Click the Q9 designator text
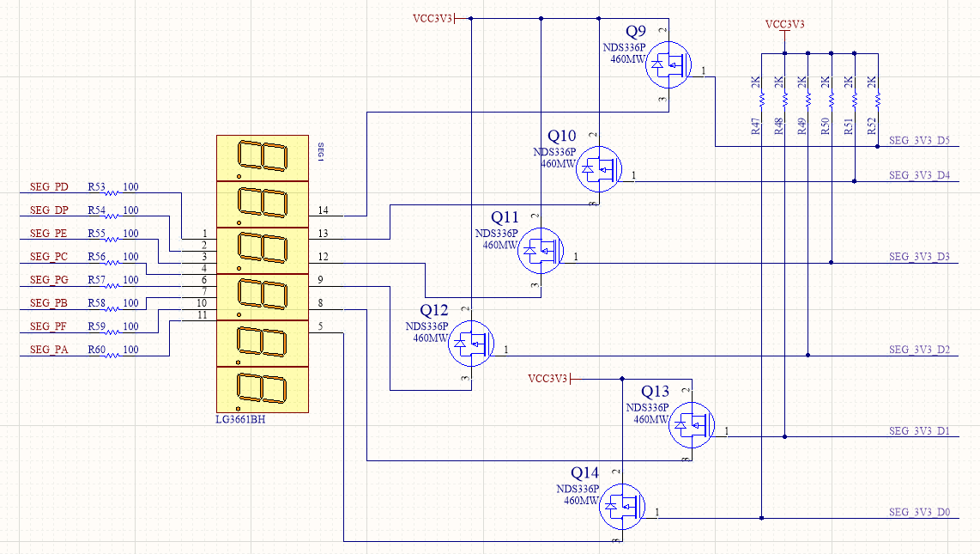This screenshot has width=980, height=554. tap(636, 31)
